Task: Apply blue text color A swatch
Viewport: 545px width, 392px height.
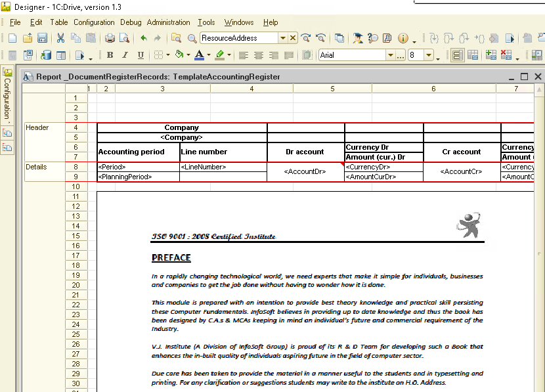Action: tap(200, 55)
